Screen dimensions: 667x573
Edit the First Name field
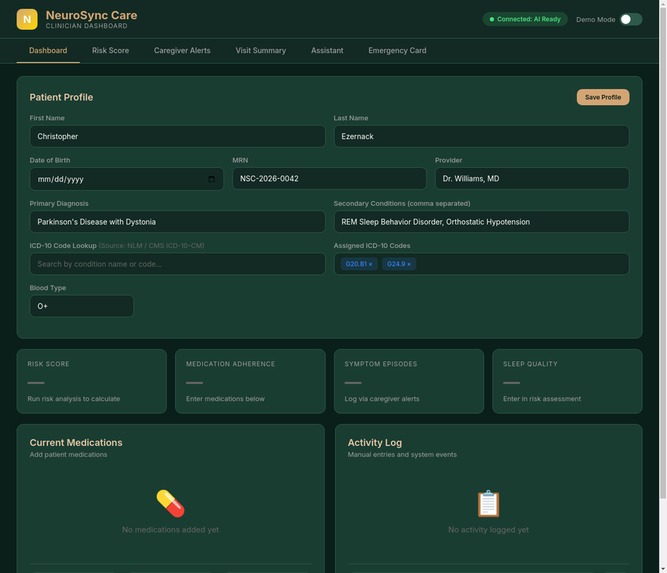coord(177,137)
